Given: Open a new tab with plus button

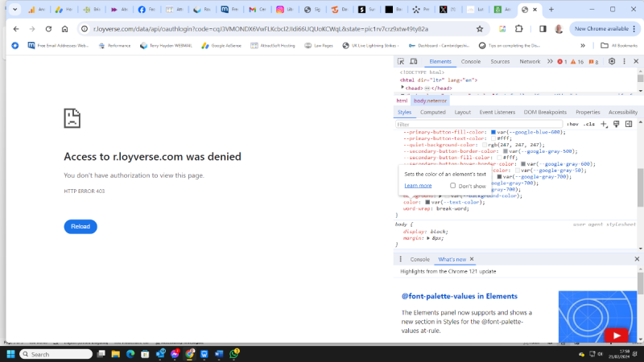Looking at the screenshot, I should point(551,9).
